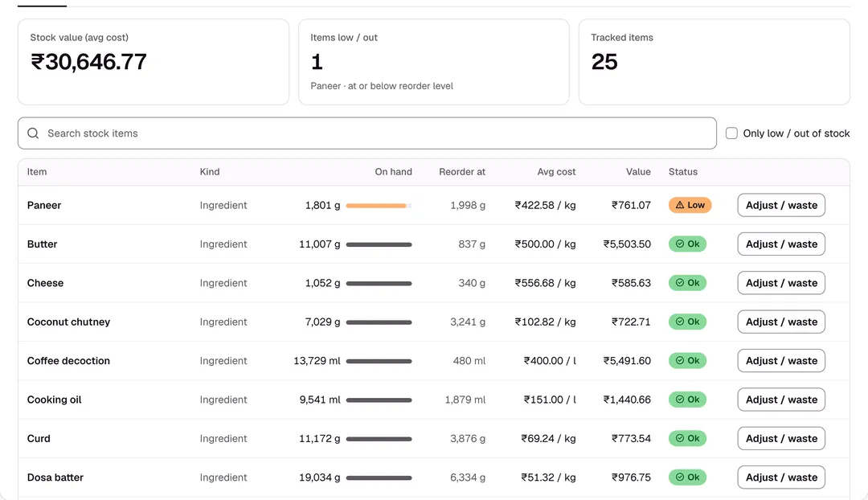
Task: Select the Paneer item name
Action: tap(44, 205)
